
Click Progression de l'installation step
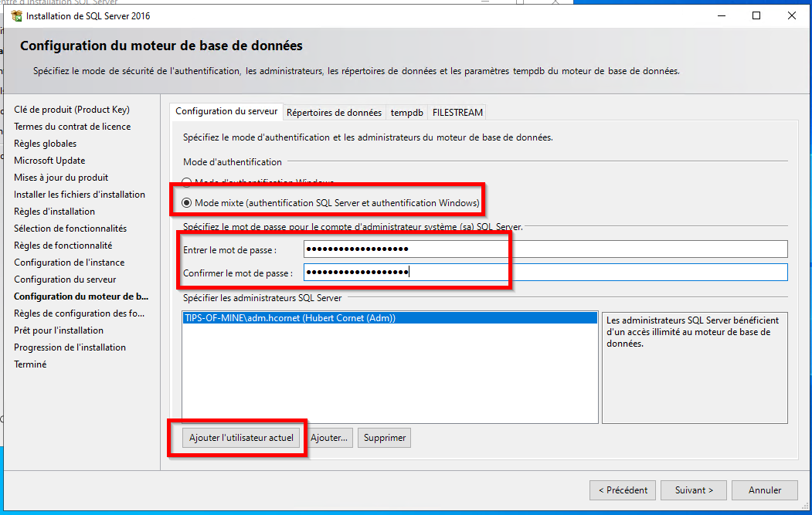coord(70,347)
